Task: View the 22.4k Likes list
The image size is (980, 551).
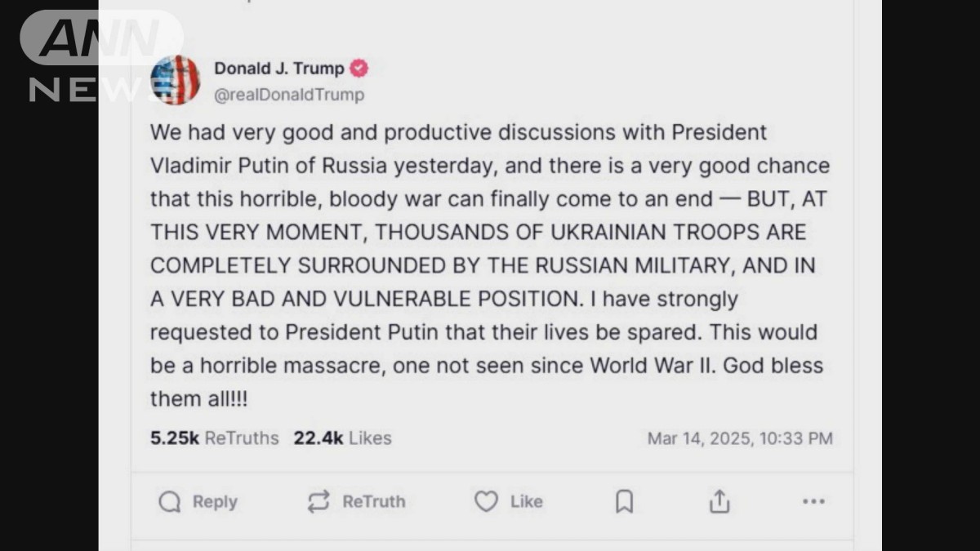Action: click(x=343, y=438)
